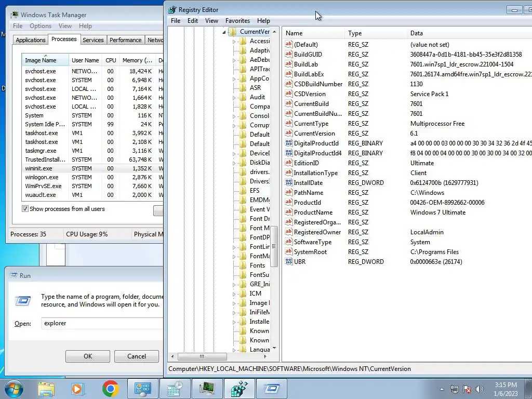The width and height of the screenshot is (532, 399).
Task: Click the CSDVersion string value icon
Action: point(289,94)
